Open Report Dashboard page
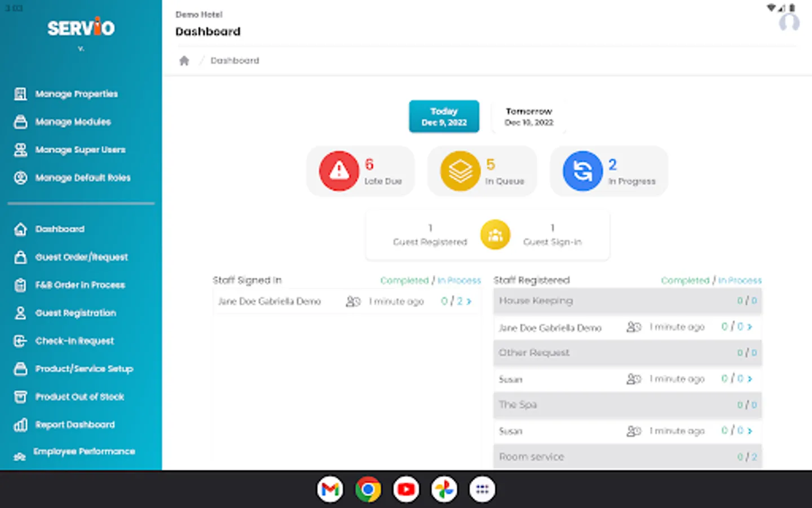Screen dimensions: 812x508 [75, 425]
